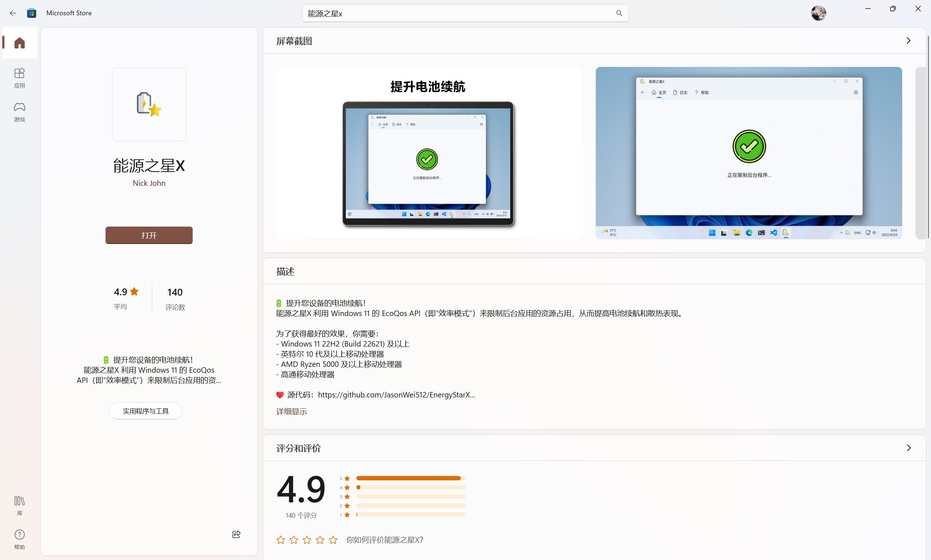Go to Home in the sidebar
Image resolution: width=931 pixels, height=560 pixels.
(x=20, y=43)
